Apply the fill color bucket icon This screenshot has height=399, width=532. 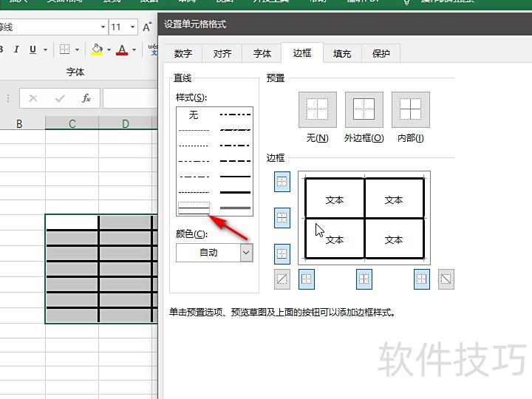tap(97, 50)
